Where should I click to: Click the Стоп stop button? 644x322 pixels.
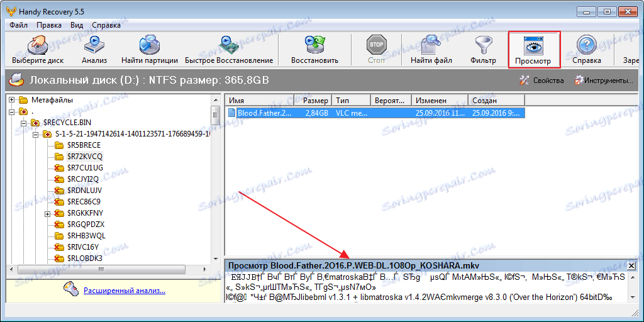376,50
